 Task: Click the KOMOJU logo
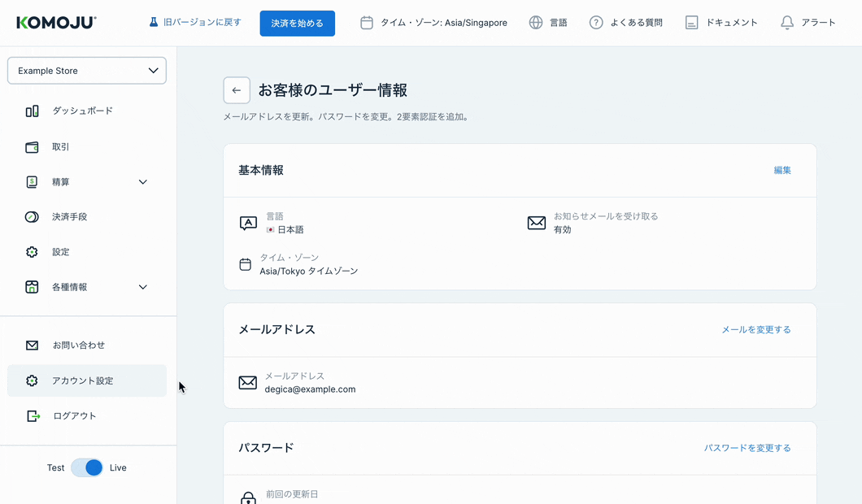(56, 23)
